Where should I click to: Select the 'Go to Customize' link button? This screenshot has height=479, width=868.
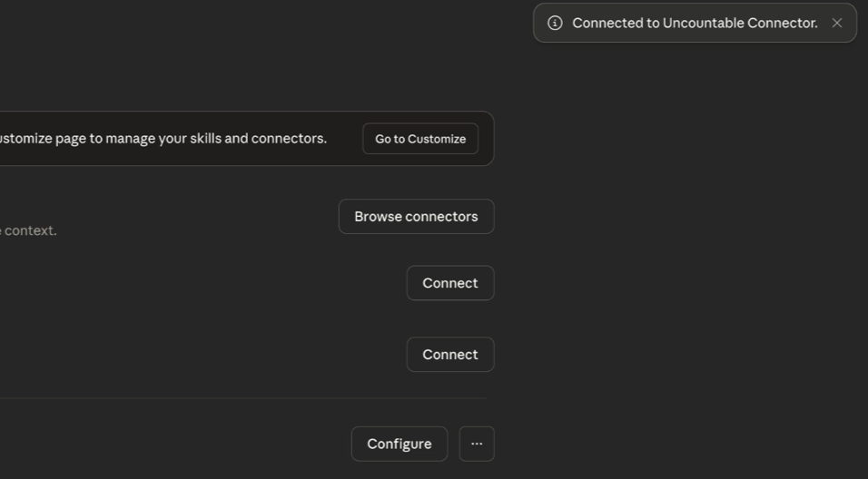click(420, 139)
